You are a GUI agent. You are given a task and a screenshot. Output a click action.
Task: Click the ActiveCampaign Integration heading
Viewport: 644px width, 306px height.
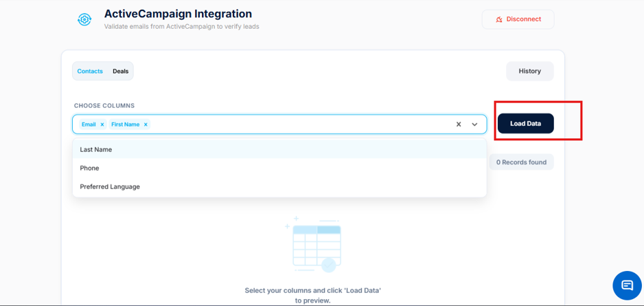coord(178,14)
